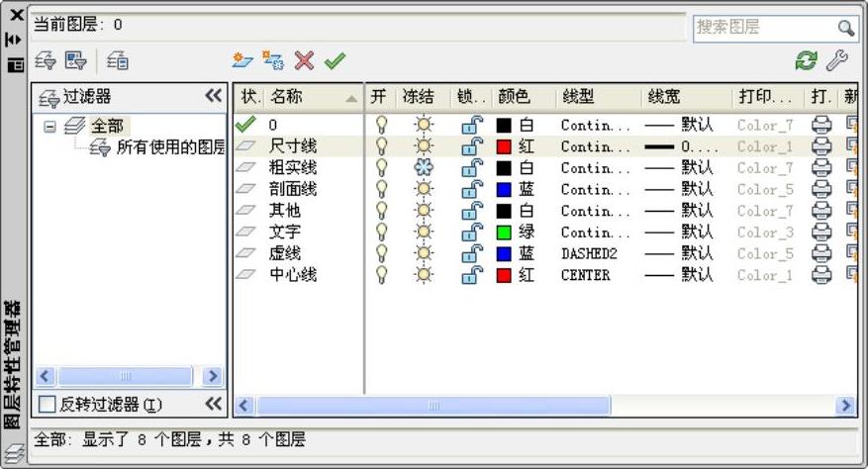Screen dimensions: 868x469
Task: Open layer settings wrench icon
Action: click(836, 61)
